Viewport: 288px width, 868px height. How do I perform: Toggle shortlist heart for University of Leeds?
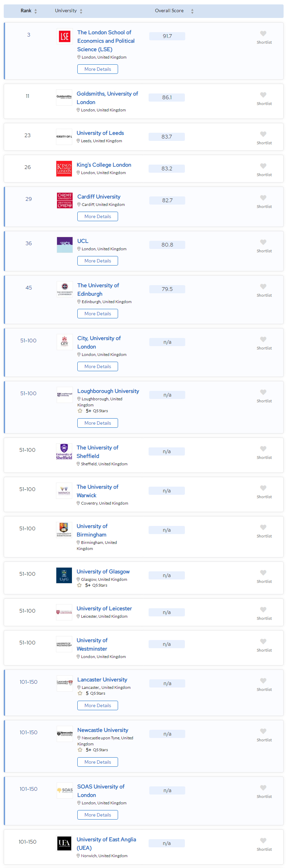(x=263, y=134)
